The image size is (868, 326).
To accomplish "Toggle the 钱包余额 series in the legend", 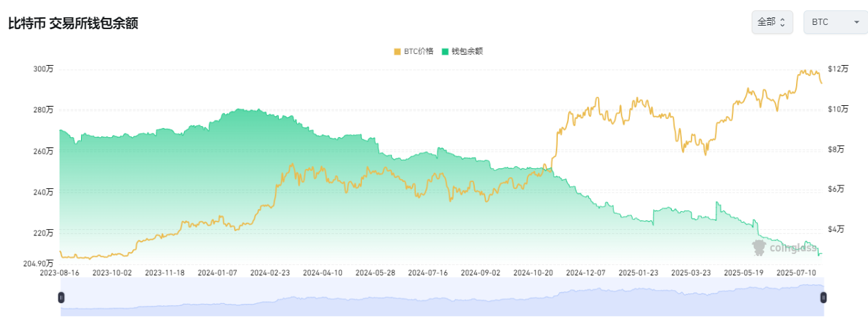I will 467,51.
